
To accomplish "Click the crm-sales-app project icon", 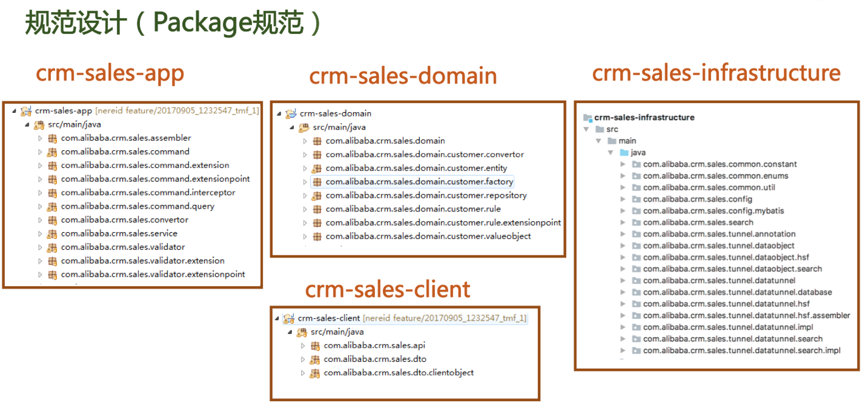I will pyautogui.click(x=26, y=111).
